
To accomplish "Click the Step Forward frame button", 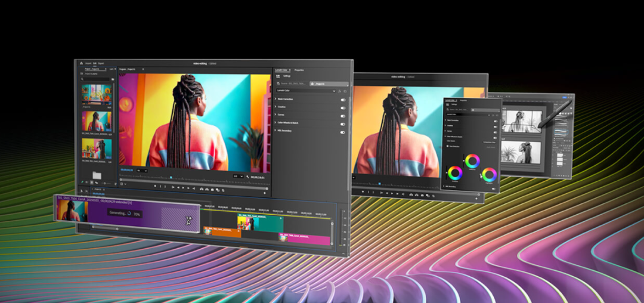I will [x=188, y=188].
